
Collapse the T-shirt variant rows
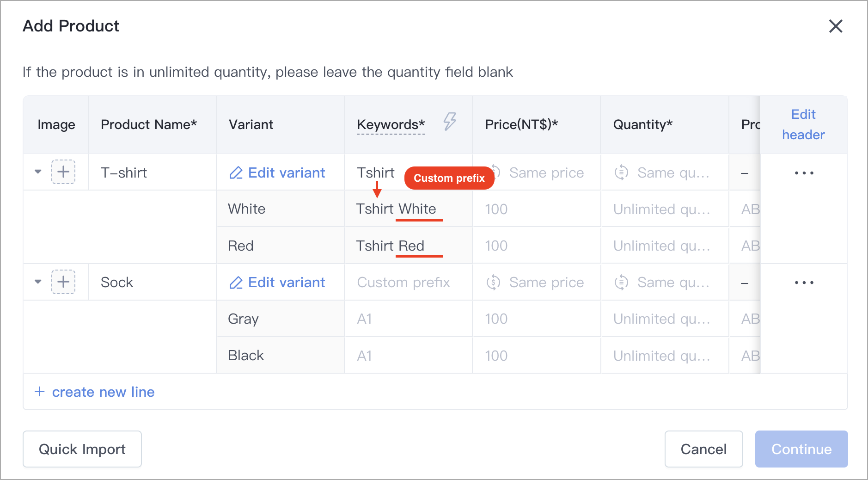tap(38, 172)
